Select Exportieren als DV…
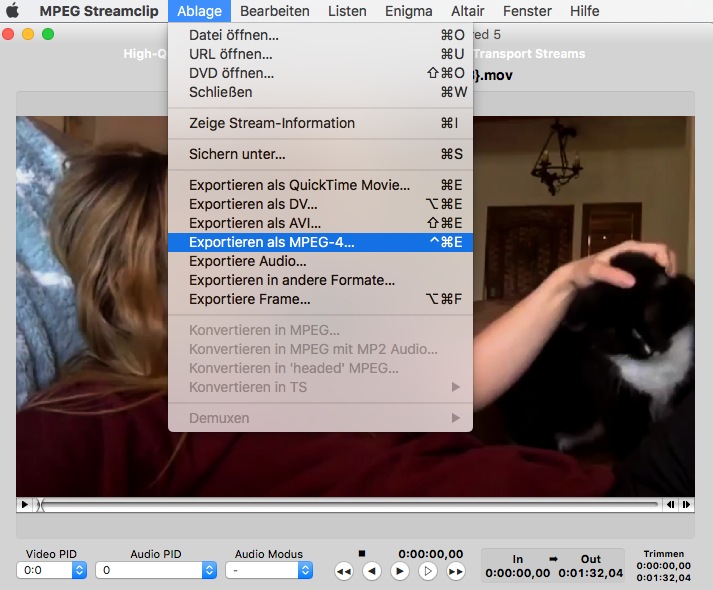The image size is (713, 590). tap(320, 204)
